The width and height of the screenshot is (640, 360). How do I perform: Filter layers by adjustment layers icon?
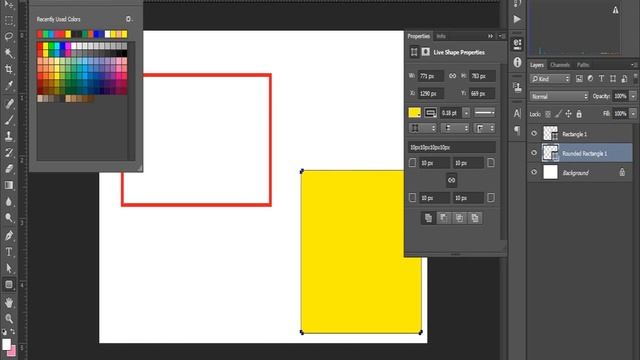tap(590, 79)
